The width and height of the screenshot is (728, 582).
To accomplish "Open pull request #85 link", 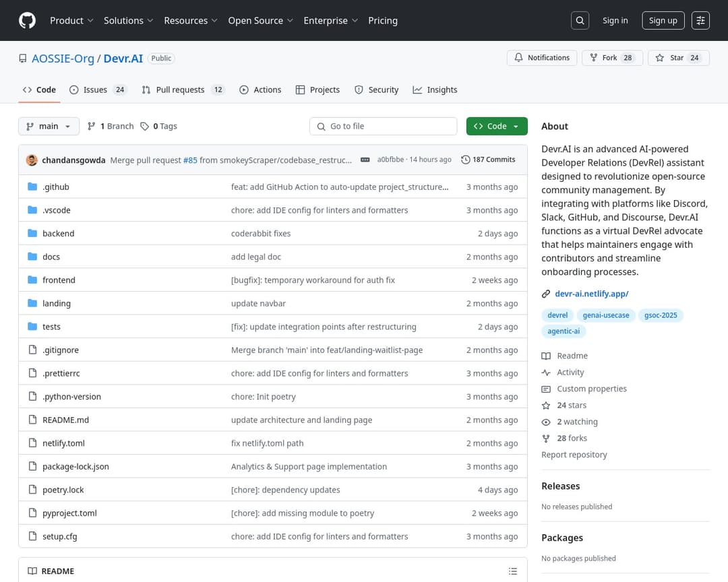I will [190, 160].
